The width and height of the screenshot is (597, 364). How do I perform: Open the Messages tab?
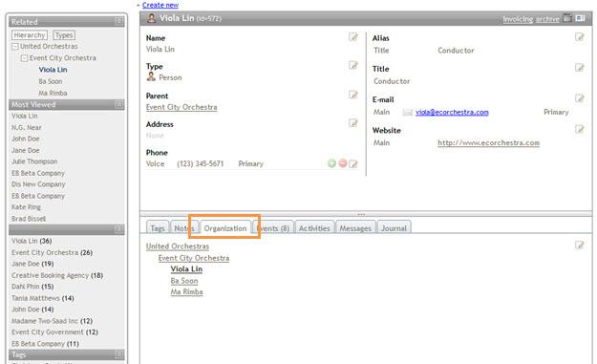(x=355, y=228)
